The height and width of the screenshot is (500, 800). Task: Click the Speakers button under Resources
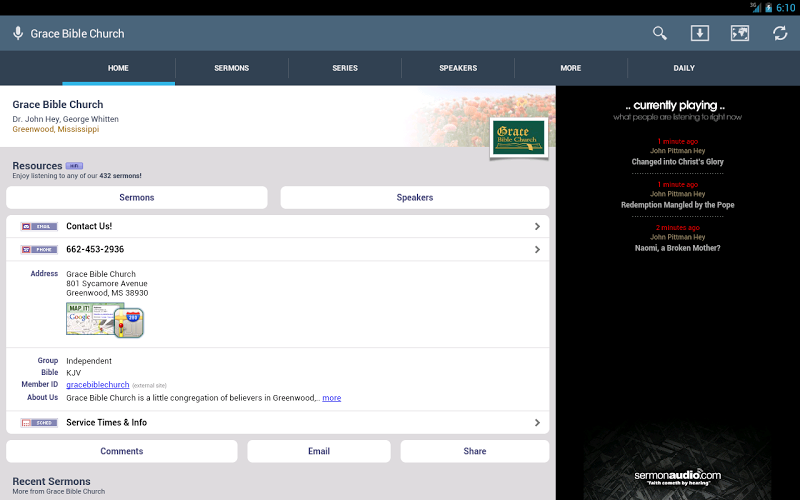pos(415,197)
